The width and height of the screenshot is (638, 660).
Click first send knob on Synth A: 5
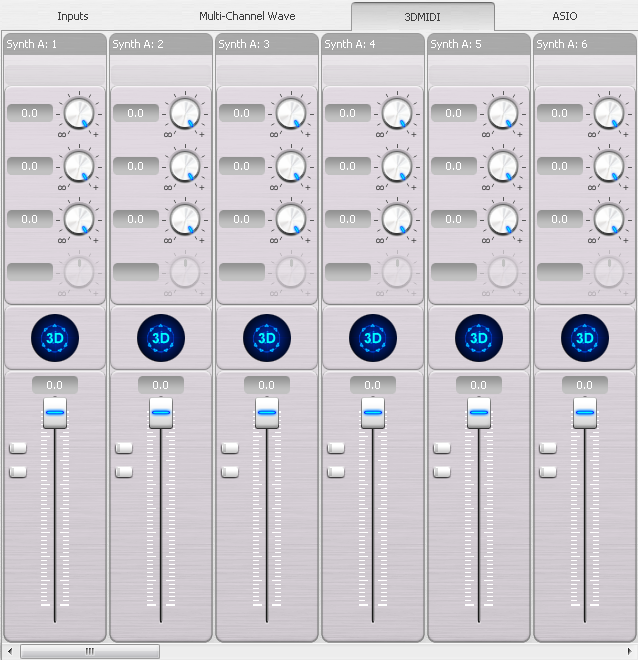pos(503,113)
